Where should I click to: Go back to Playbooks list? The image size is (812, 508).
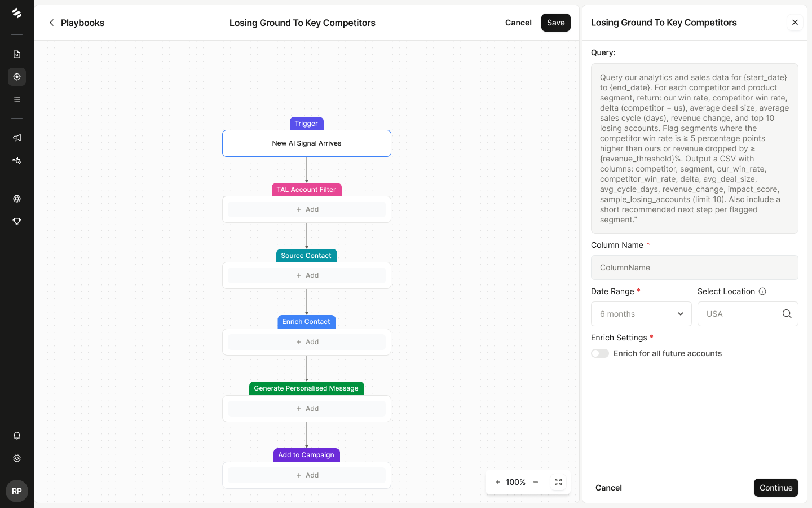[76, 23]
